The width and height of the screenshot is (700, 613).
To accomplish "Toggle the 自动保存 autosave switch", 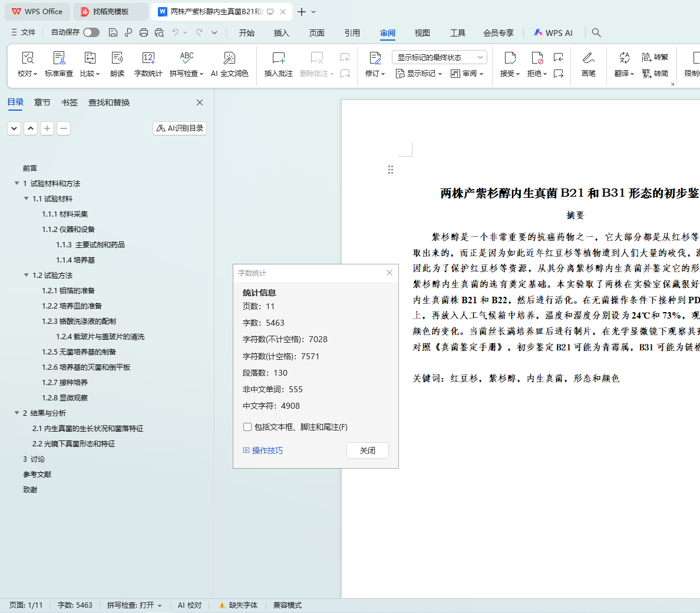I will pyautogui.click(x=91, y=32).
